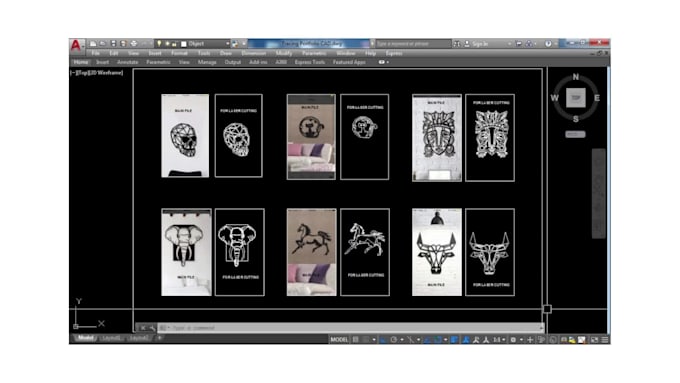Open the WCS dropdown below the ViewCube
This screenshot has width=680, height=383.
click(x=575, y=134)
